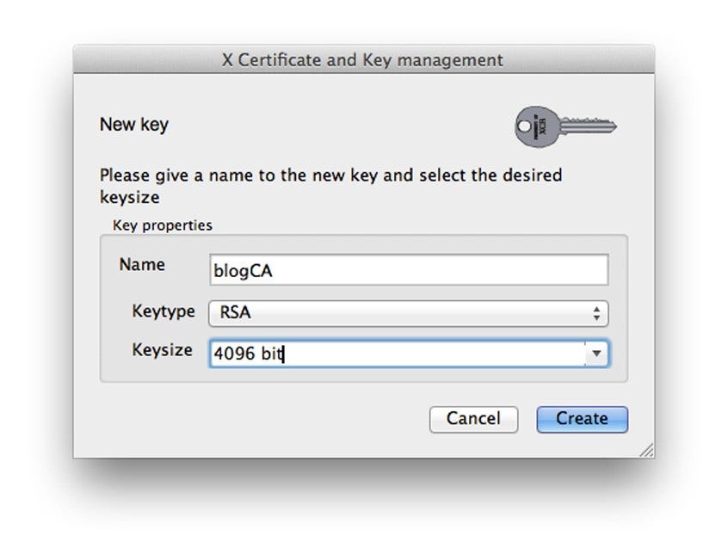Dismiss the dialog with Cancel
The width and height of the screenshot is (728, 560).
tap(473, 419)
